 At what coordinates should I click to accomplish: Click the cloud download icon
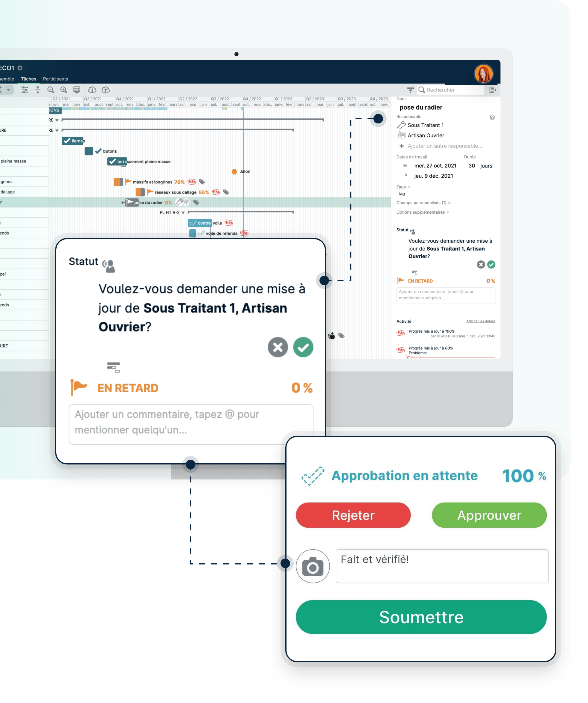[x=92, y=90]
